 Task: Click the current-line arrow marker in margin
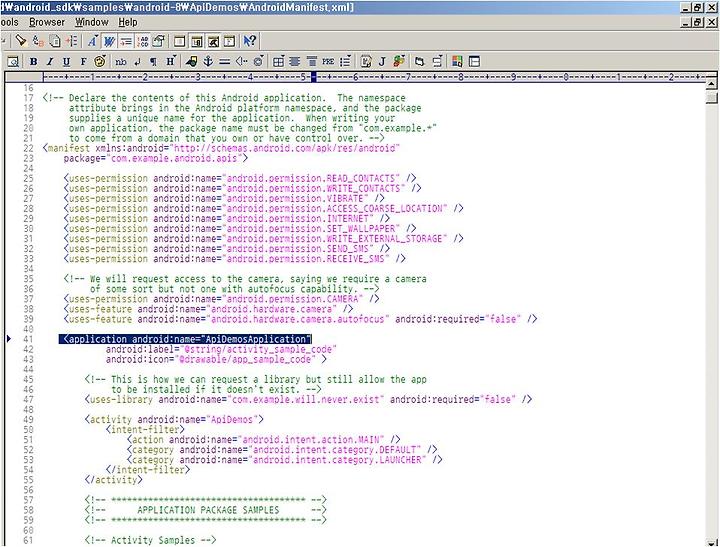(8, 339)
